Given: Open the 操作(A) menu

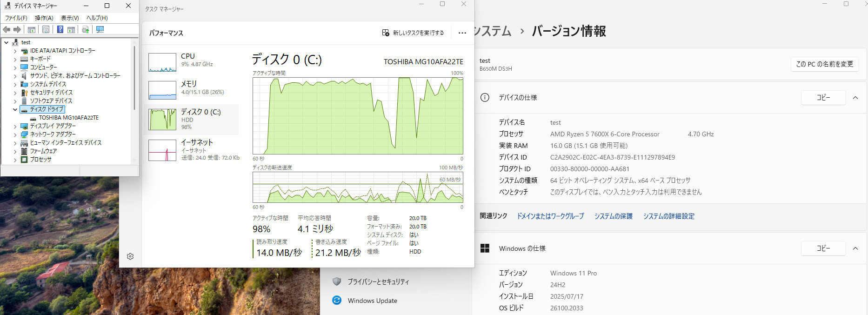Looking at the screenshot, I should (44, 18).
